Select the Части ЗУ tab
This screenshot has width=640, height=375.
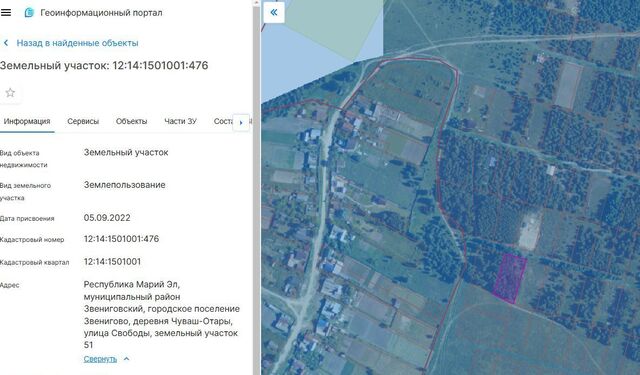coord(180,121)
